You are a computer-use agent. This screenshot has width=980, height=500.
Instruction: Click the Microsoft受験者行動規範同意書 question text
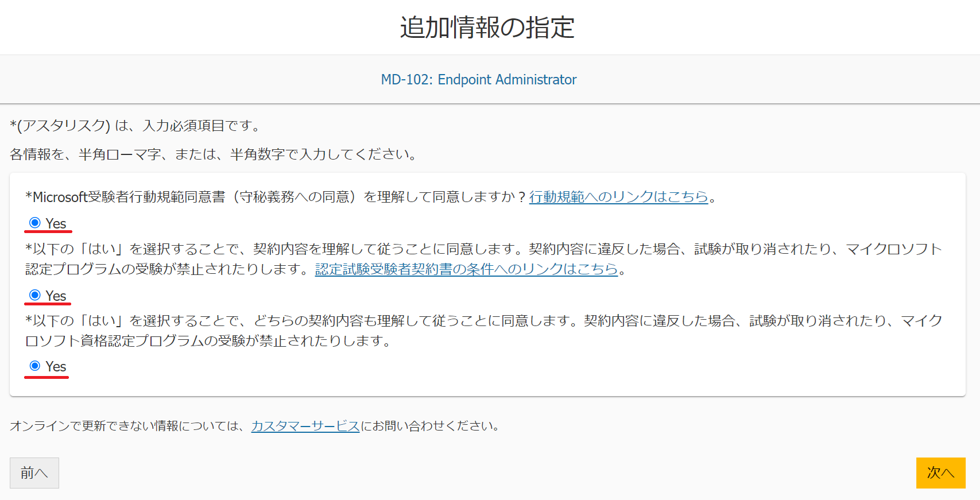click(x=277, y=197)
